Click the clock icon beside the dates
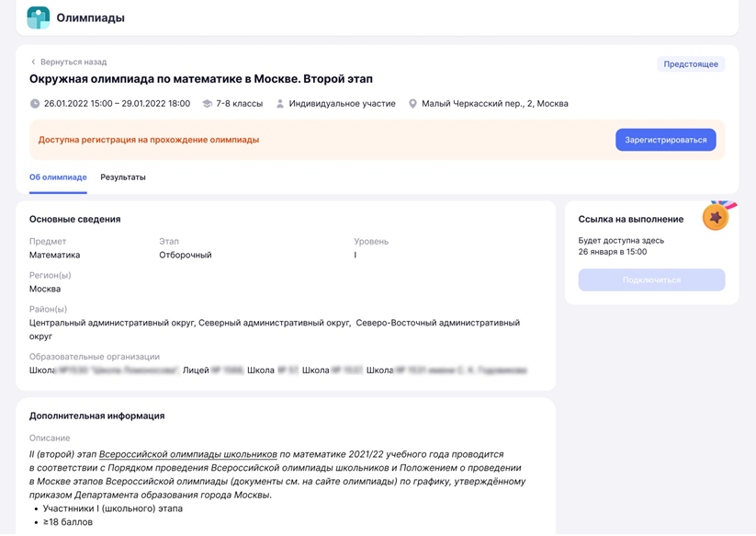This screenshot has height=536, width=756. click(x=35, y=104)
